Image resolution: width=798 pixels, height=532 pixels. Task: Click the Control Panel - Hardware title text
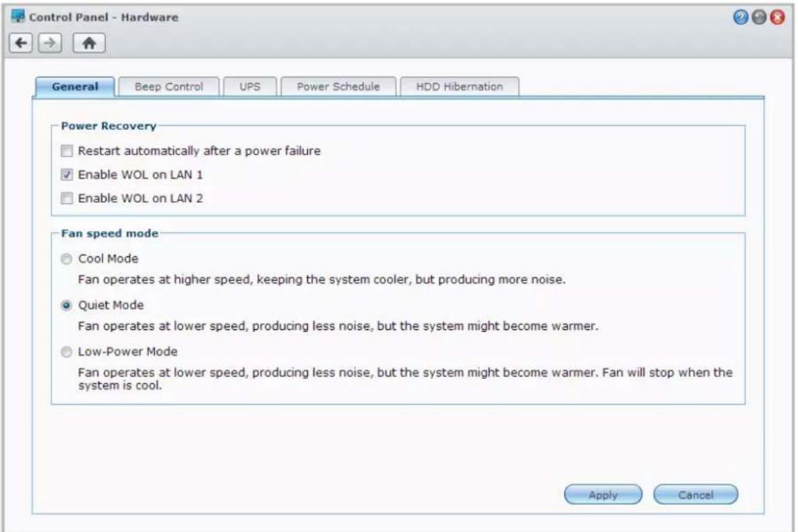pyautogui.click(x=104, y=18)
